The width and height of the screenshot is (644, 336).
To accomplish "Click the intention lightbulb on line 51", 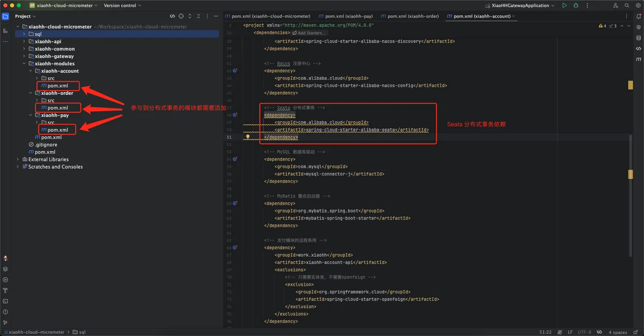I will pyautogui.click(x=247, y=137).
